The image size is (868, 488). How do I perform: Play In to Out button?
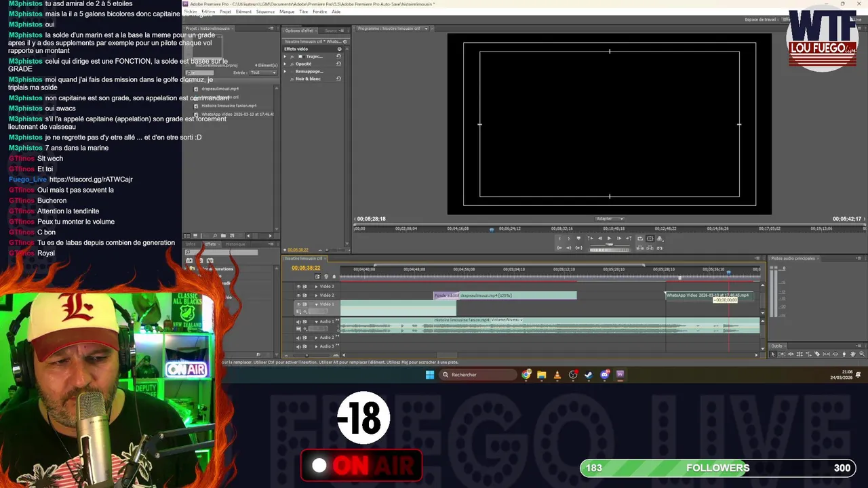click(x=578, y=248)
